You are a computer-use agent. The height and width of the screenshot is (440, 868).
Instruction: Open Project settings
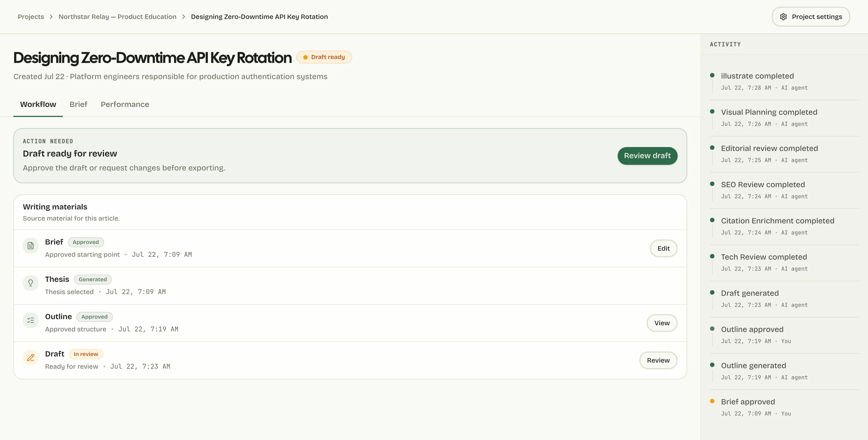coord(811,17)
